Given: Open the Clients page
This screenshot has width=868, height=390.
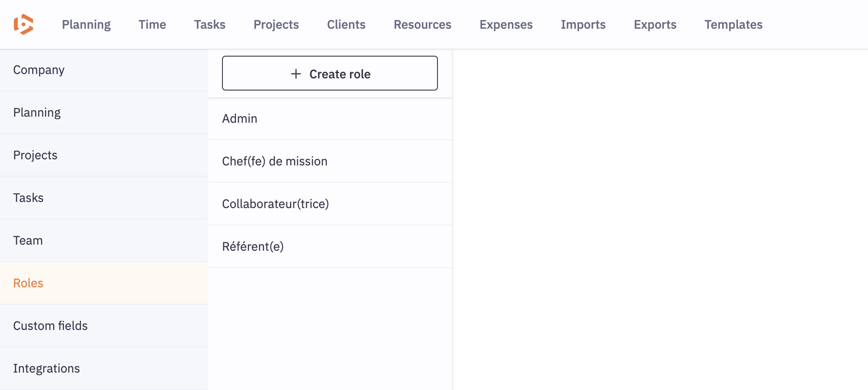Looking at the screenshot, I should click(346, 25).
